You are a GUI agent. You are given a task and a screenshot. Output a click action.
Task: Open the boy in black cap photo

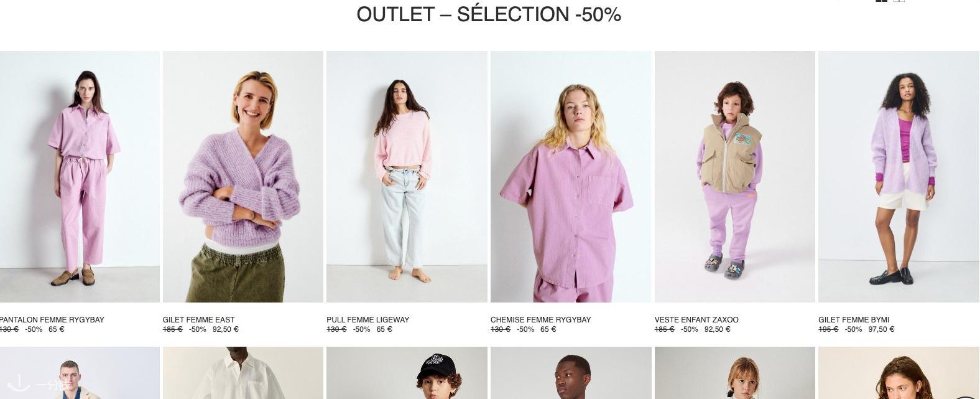[x=407, y=373]
